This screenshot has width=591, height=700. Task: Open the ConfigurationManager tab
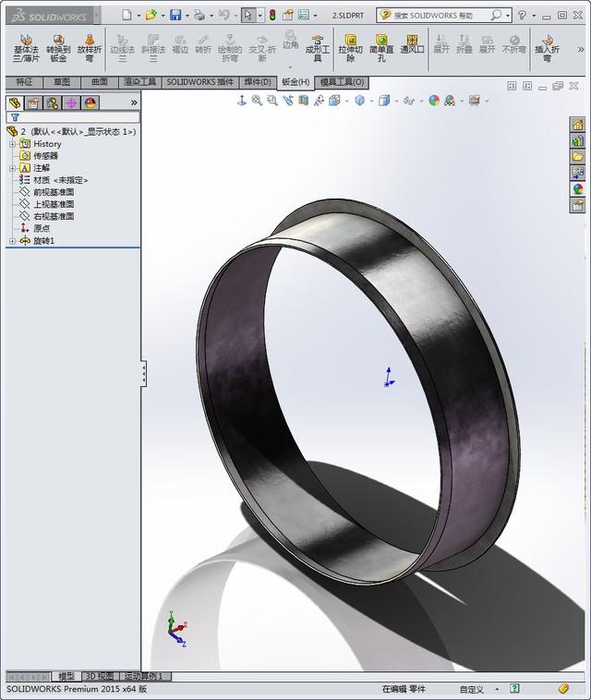click(53, 103)
